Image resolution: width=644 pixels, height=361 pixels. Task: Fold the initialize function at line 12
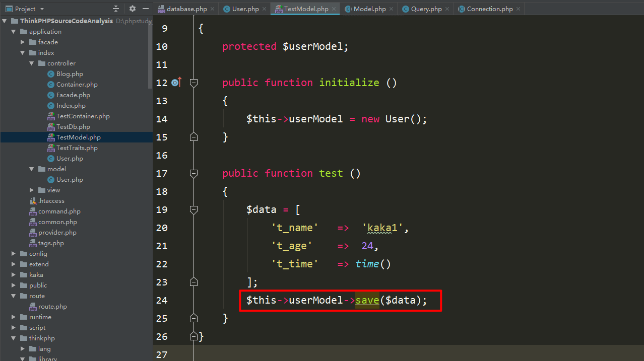pos(194,83)
